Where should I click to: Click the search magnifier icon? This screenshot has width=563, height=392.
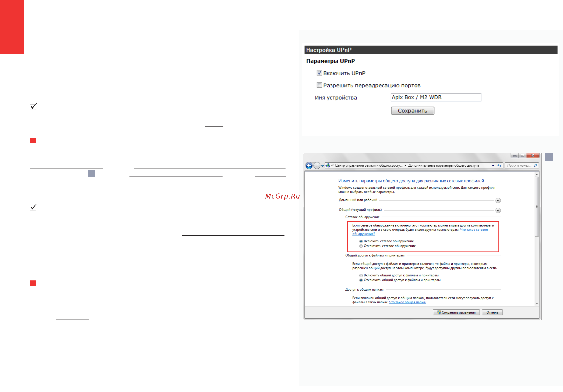pos(535,166)
